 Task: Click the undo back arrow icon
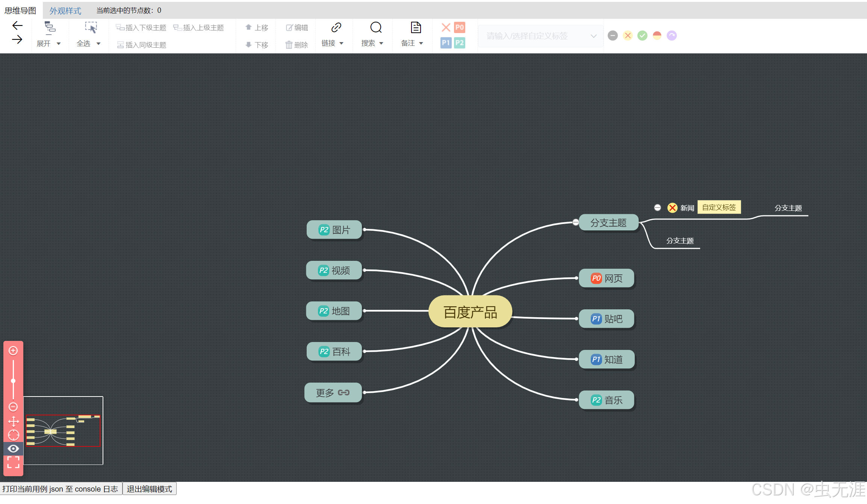click(17, 26)
